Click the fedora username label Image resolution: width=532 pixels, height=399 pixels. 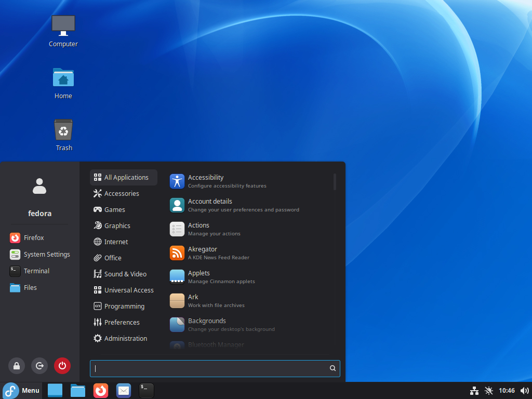click(39, 214)
